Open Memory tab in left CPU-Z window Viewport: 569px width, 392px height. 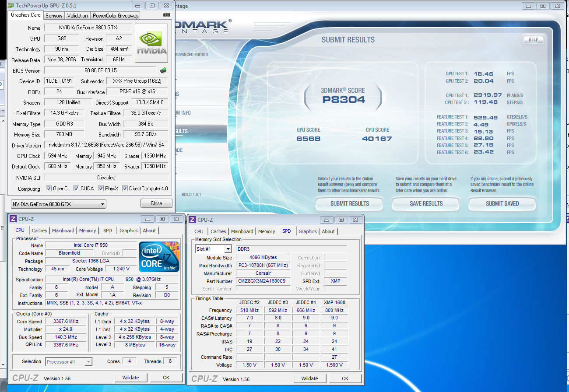point(88,231)
